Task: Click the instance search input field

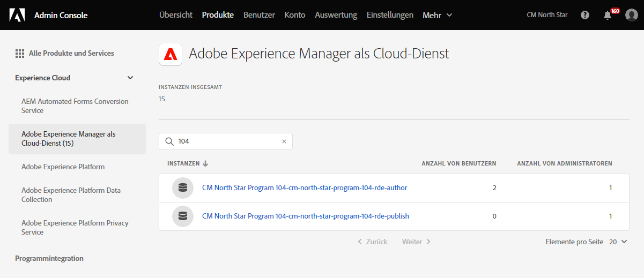Action: 228,141
